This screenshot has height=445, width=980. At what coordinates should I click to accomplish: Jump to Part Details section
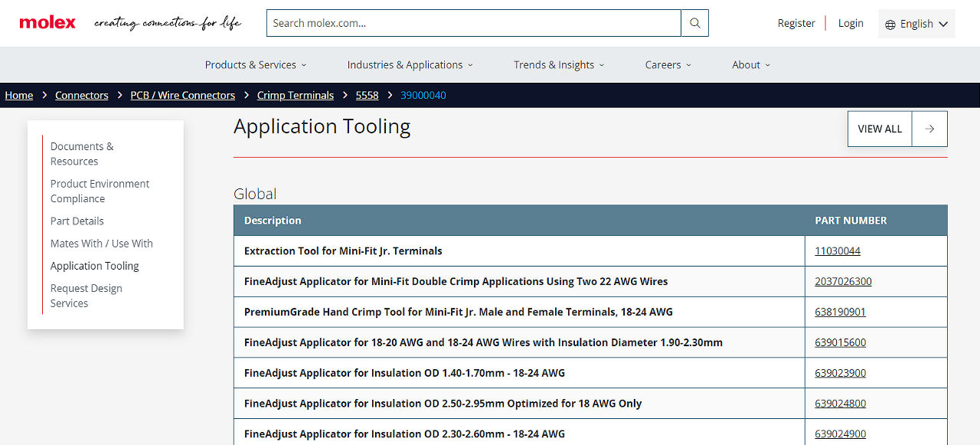[77, 221]
